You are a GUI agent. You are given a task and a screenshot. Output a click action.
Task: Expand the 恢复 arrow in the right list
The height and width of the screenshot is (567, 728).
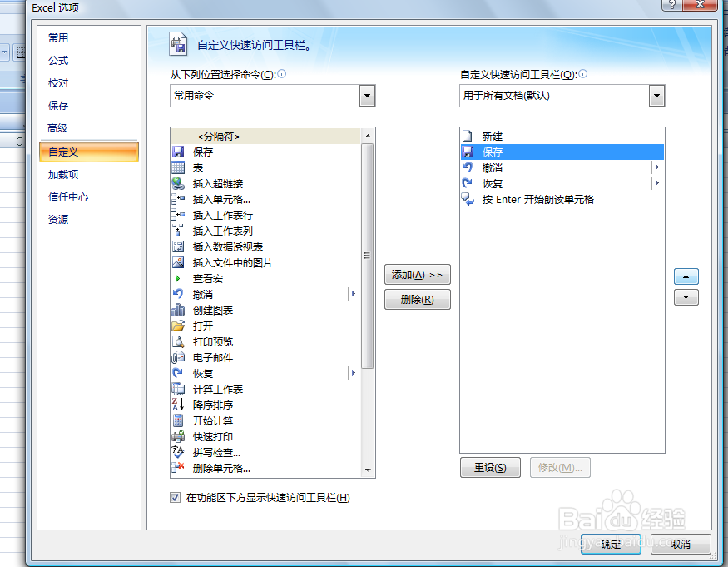click(657, 183)
